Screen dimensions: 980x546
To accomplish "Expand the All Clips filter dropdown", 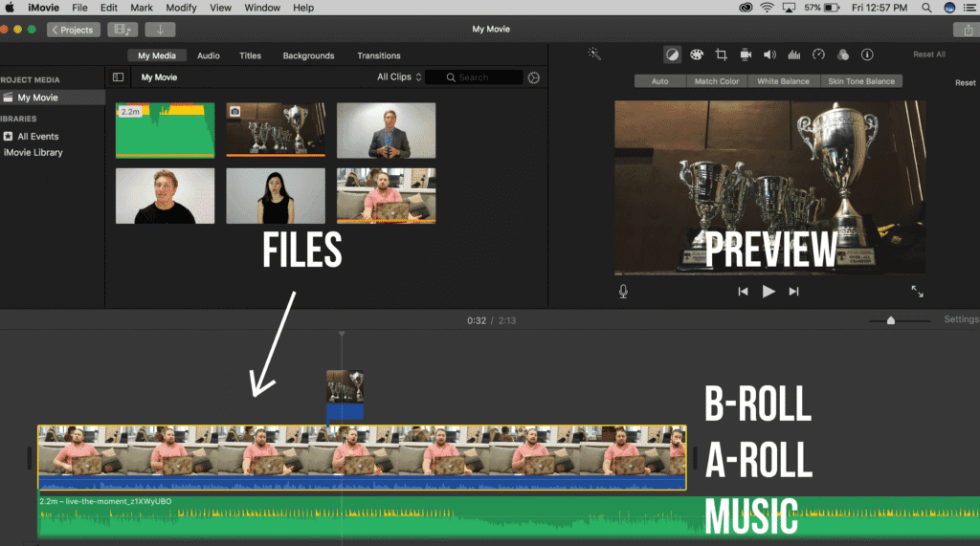I will coord(399,77).
